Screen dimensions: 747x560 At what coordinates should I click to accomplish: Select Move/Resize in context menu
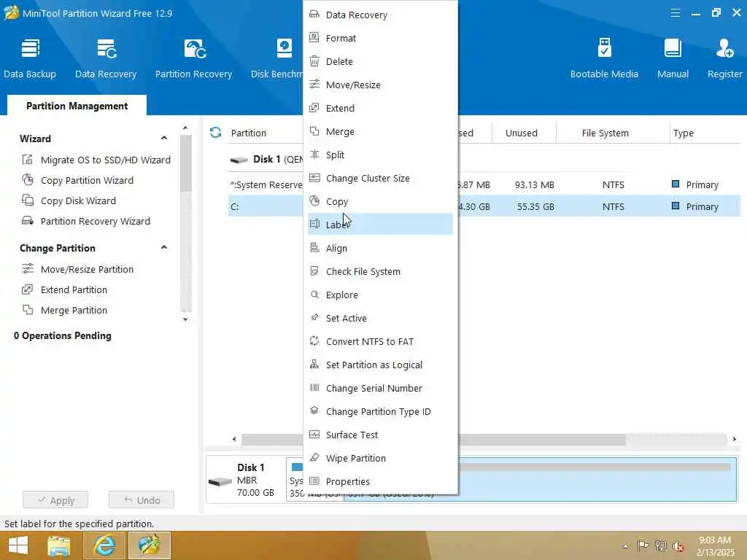380,85
